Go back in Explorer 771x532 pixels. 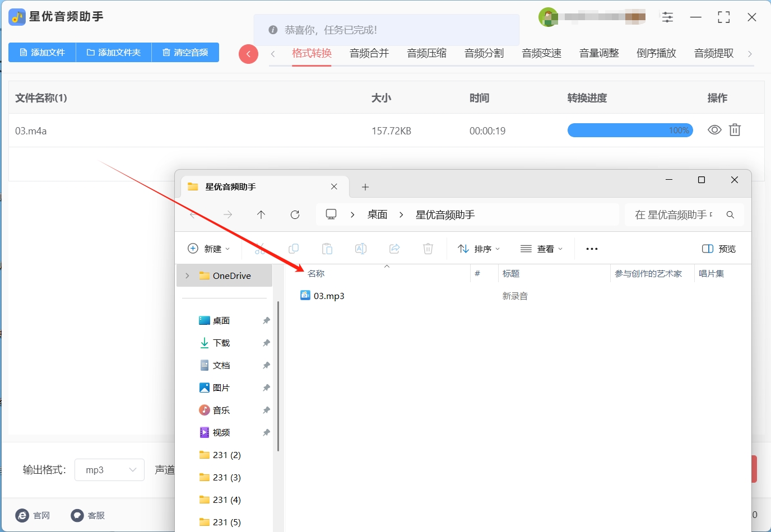(193, 214)
